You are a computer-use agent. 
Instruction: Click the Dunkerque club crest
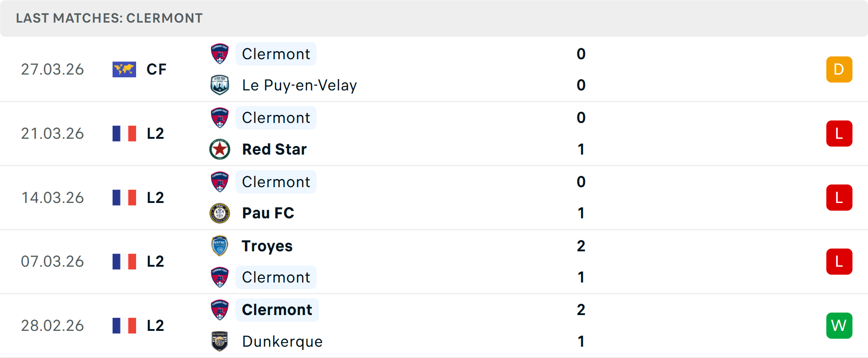click(x=220, y=341)
